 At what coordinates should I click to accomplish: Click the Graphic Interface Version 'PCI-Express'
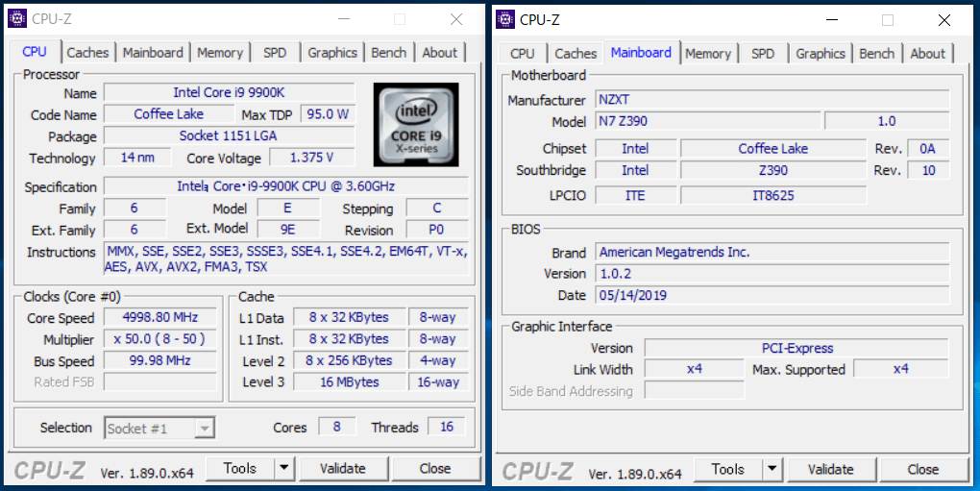click(796, 348)
